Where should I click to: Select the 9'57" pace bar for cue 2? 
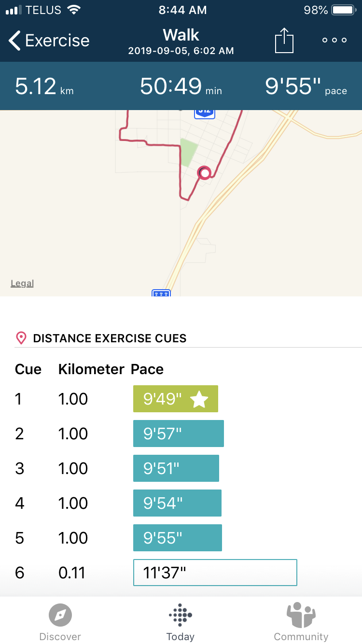pos(178,434)
